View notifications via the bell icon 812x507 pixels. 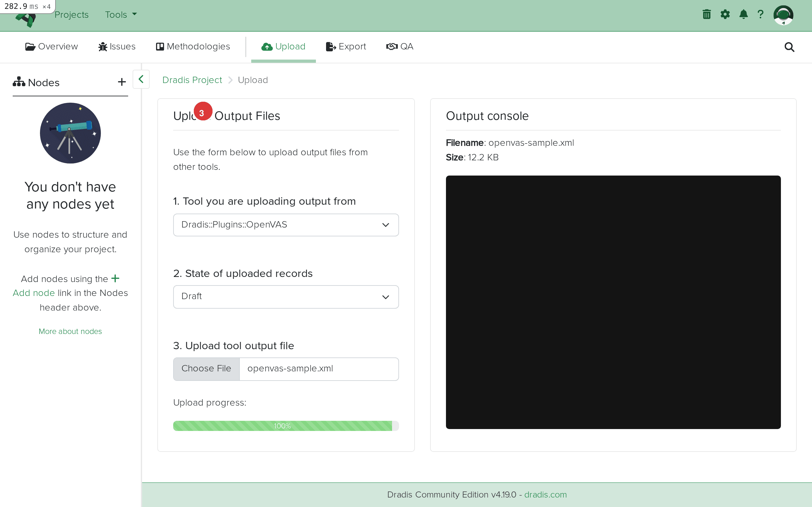pyautogui.click(x=743, y=15)
